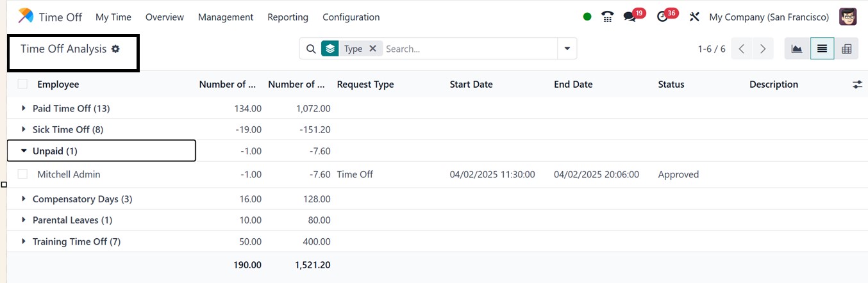The image size is (868, 283).
Task: Go to the next page of records
Action: coord(762,49)
